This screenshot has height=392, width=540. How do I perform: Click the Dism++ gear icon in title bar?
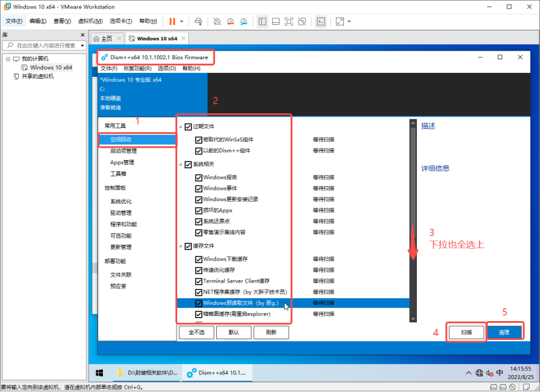[105, 57]
